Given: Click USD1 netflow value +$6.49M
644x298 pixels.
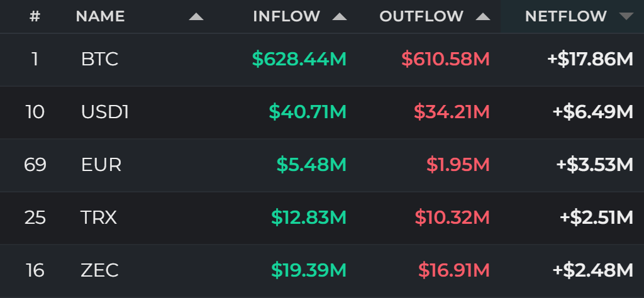Looking at the screenshot, I should (592, 112).
